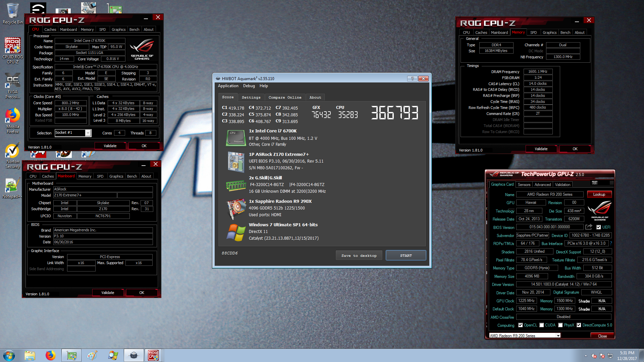Switch to the Settings tab in Aquamark
This screenshot has height=362, width=644.
251,98
